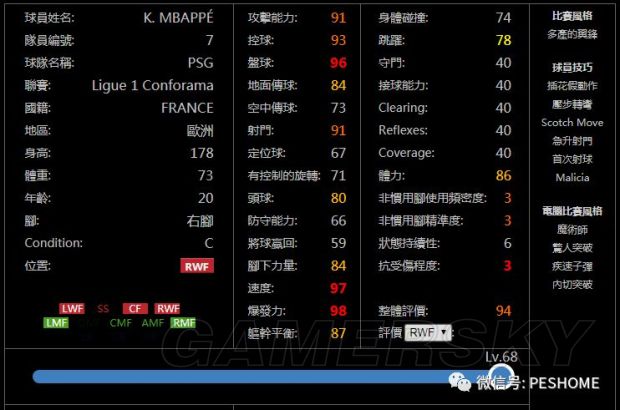Screen dimensions: 620x410
Task: Select the 多產的翼鋒 playing style
Action: coord(572,34)
